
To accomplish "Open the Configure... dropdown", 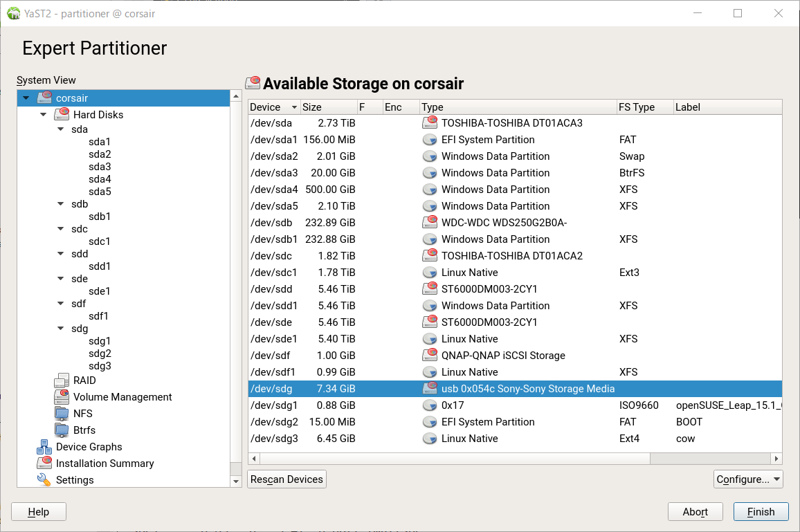I will pyautogui.click(x=748, y=479).
